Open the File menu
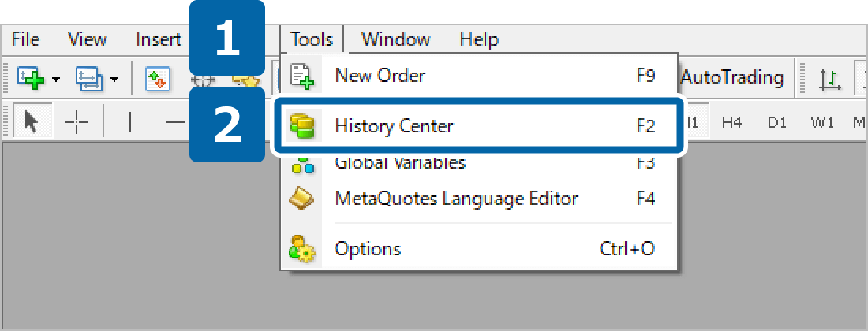This screenshot has height=331, width=868. tap(25, 39)
